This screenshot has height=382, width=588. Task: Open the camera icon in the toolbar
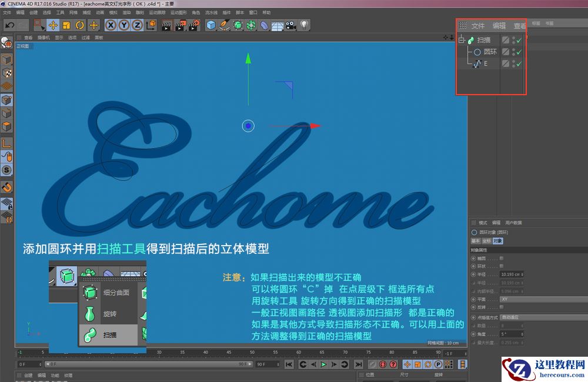(290, 25)
